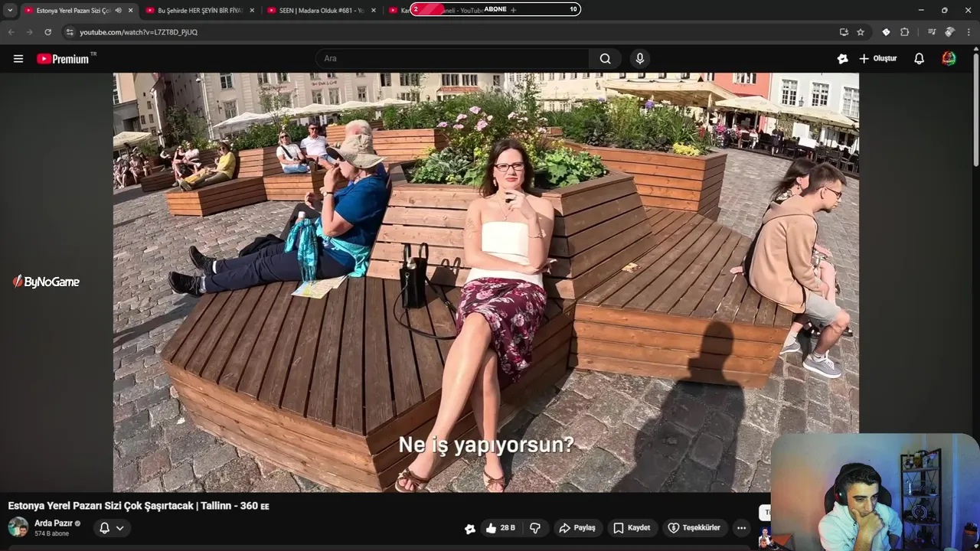Share the video using Paylaş

(577, 528)
